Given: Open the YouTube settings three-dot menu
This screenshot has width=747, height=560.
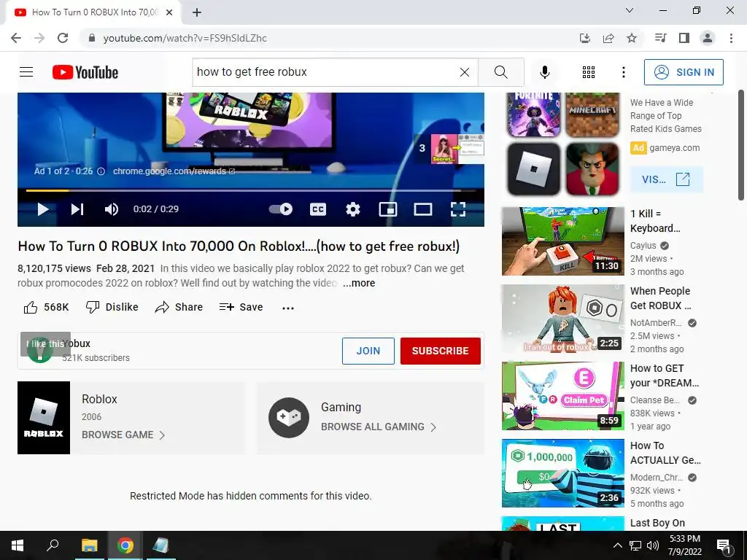Looking at the screenshot, I should tap(624, 72).
